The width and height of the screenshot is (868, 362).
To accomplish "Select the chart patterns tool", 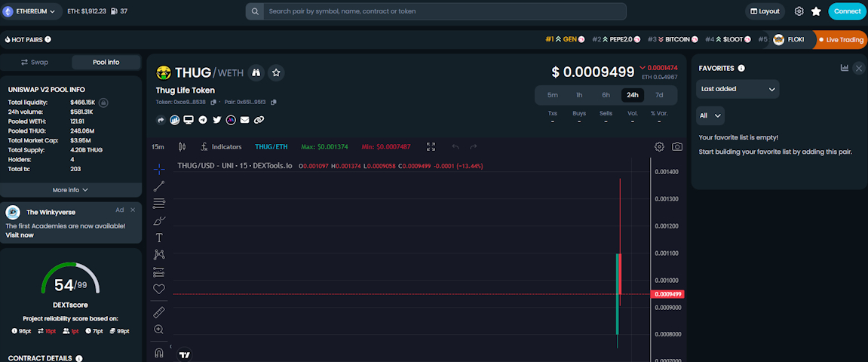I will tap(159, 255).
